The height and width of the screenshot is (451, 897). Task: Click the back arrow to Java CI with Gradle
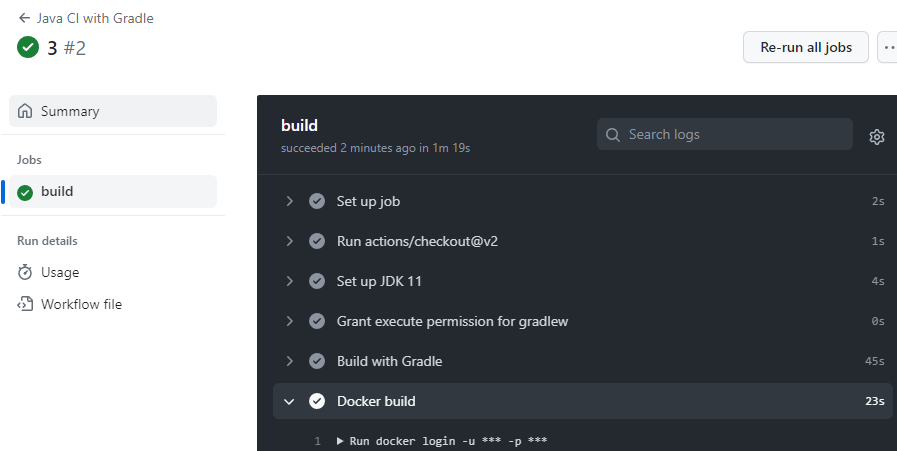click(x=24, y=18)
